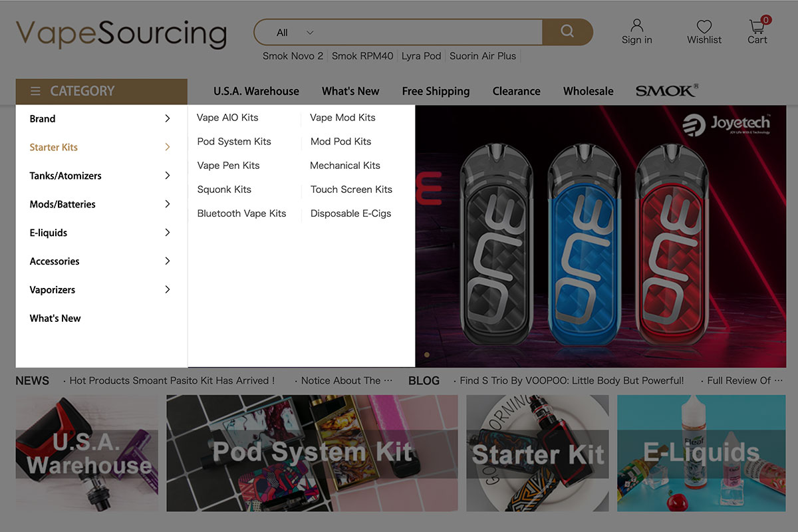Click the Bluetooth Vape Kits link
The width and height of the screenshot is (798, 532).
(241, 213)
